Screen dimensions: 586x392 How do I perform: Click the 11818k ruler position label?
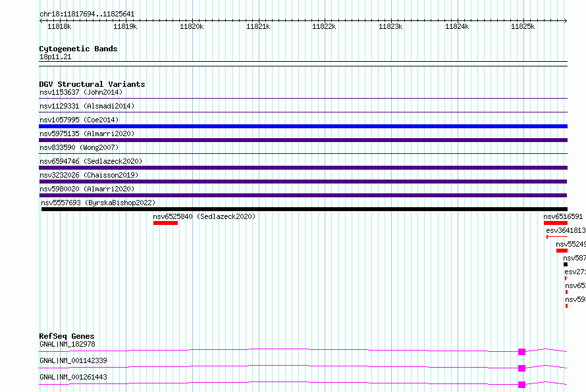point(59,26)
